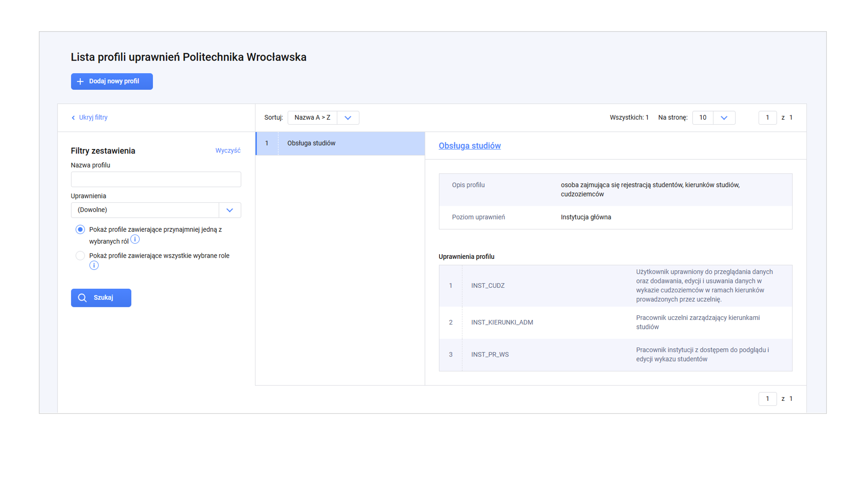Click the 'INST_CUDZ' permission row
The width and height of the screenshot is (868, 488).
pyautogui.click(x=615, y=286)
